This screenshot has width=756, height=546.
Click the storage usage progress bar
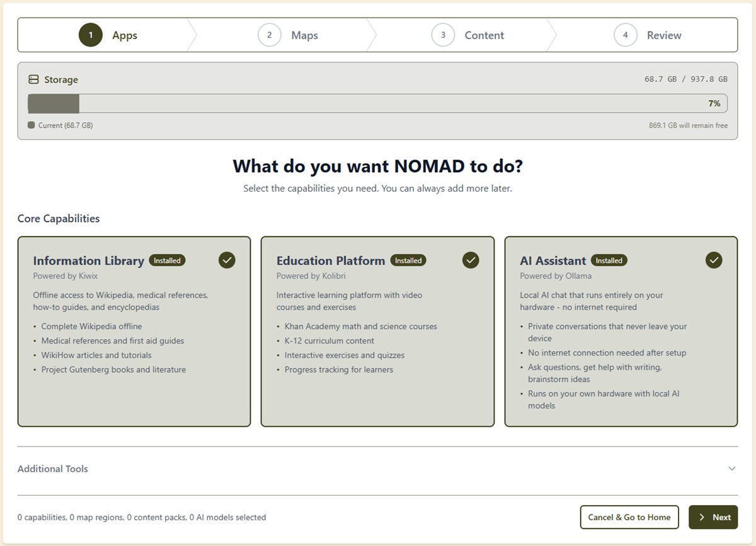pyautogui.click(x=378, y=103)
